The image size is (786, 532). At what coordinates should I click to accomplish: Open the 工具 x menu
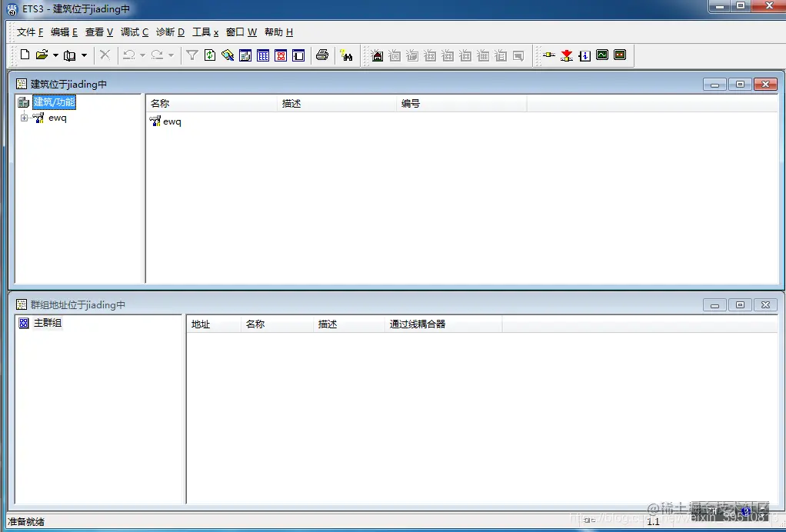click(205, 32)
